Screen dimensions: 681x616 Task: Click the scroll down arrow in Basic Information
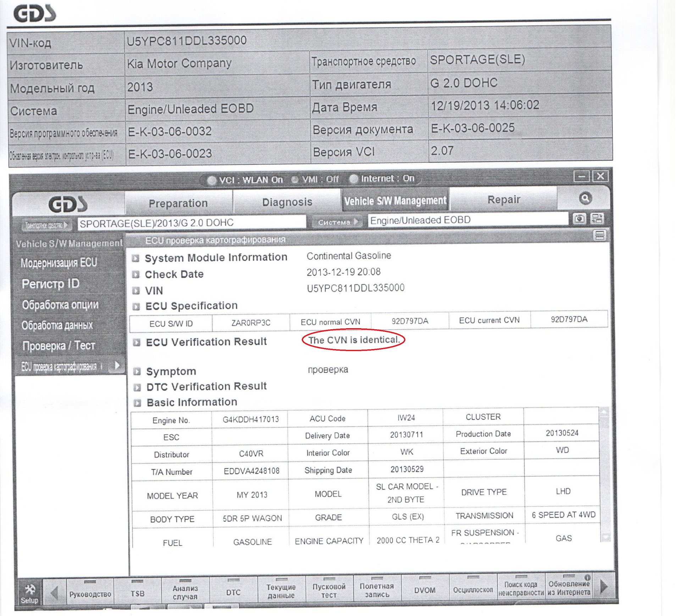click(606, 537)
